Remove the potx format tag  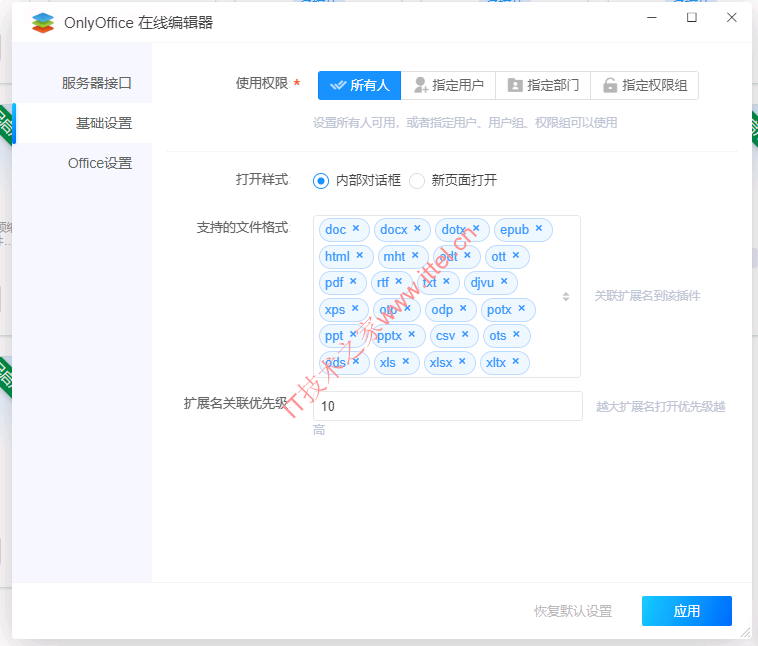pos(522,308)
